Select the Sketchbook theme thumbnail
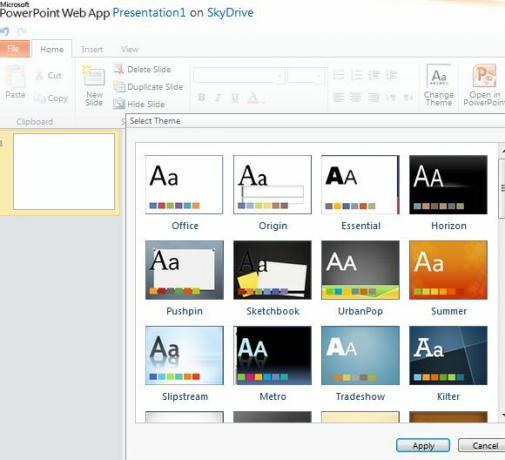 273,270
